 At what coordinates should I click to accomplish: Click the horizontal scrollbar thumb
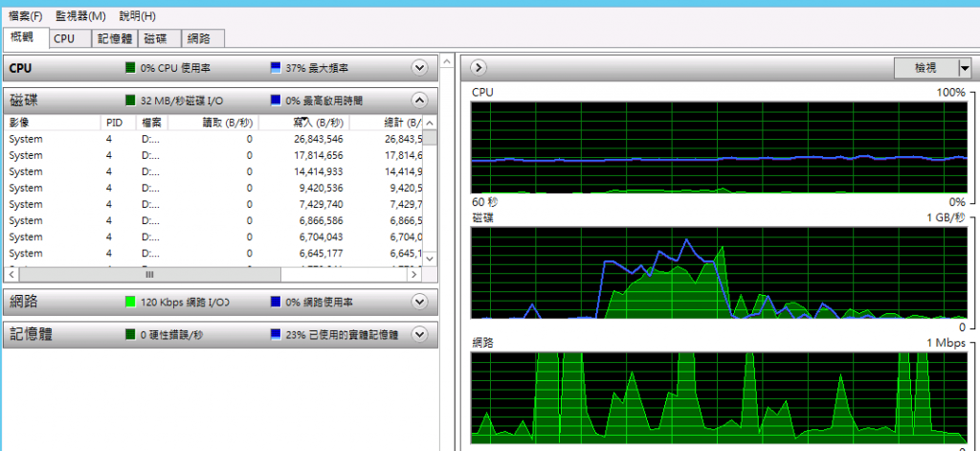click(x=149, y=275)
